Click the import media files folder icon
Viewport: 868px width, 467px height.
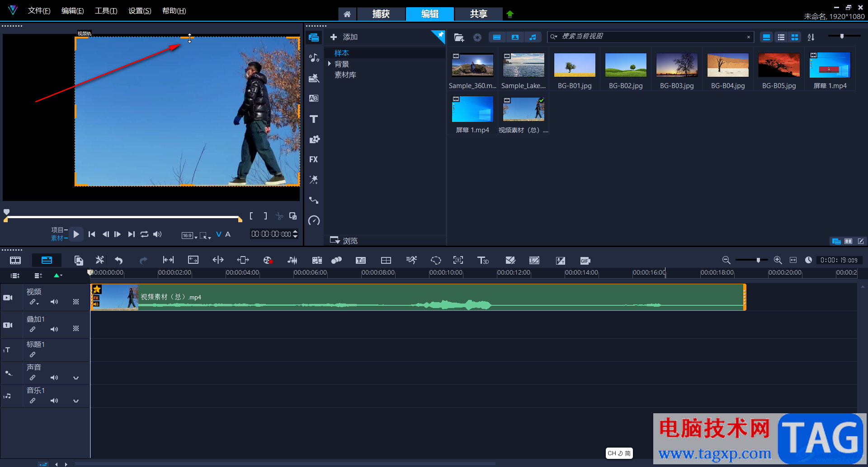point(459,37)
